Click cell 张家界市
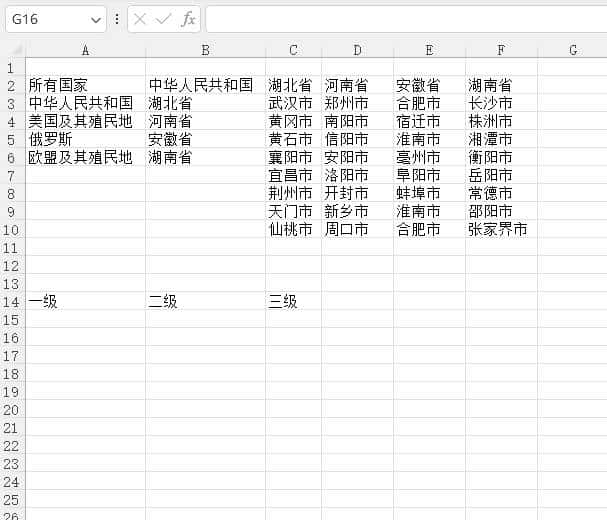This screenshot has width=607, height=520. (501, 229)
